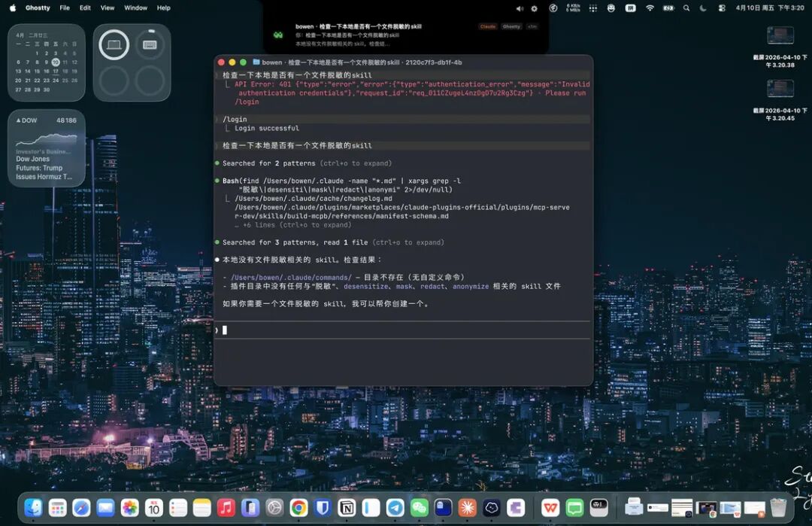Click the date and time in the menu bar
This screenshot has width=812, height=526.
pos(770,8)
